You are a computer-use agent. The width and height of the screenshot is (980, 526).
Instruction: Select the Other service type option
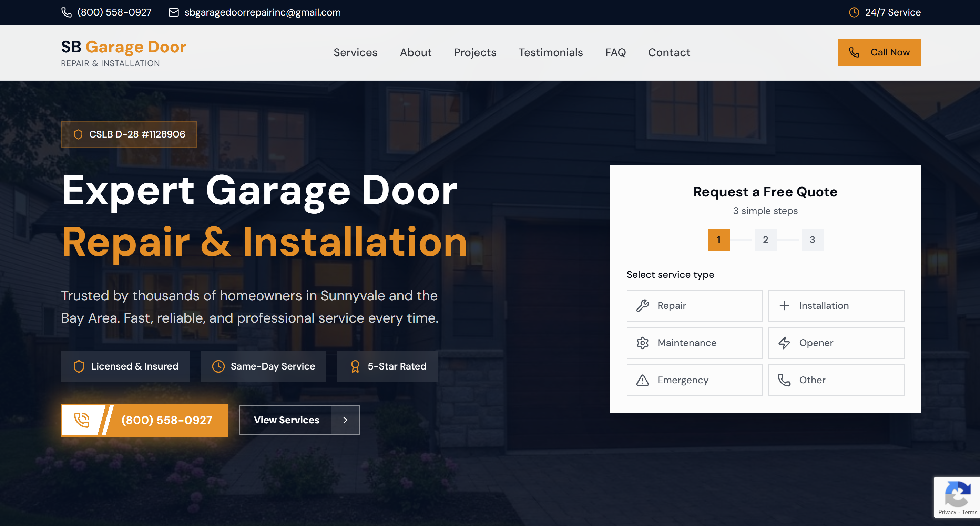point(836,380)
